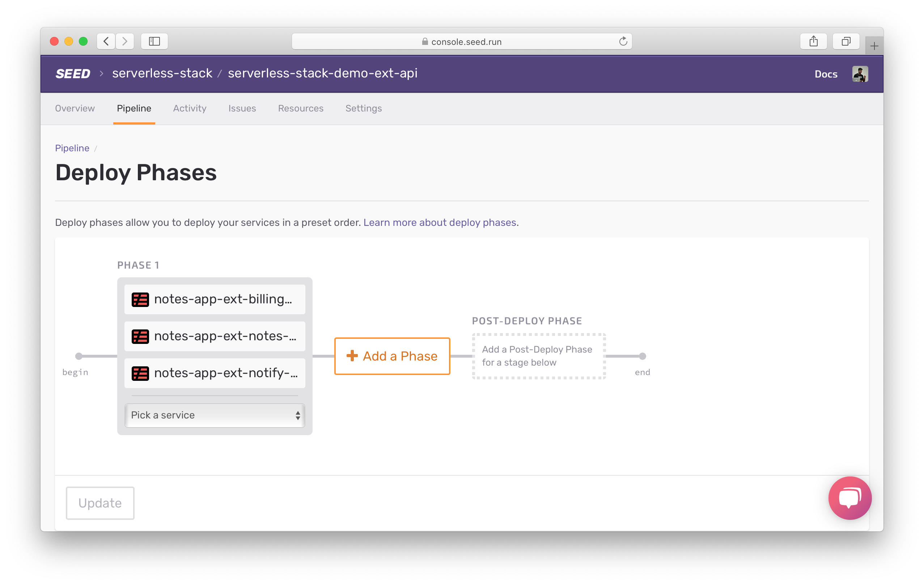Expand the serverless-stack-demo-ext-api breadcrumb
Screen dimensions: 924x585
click(323, 73)
